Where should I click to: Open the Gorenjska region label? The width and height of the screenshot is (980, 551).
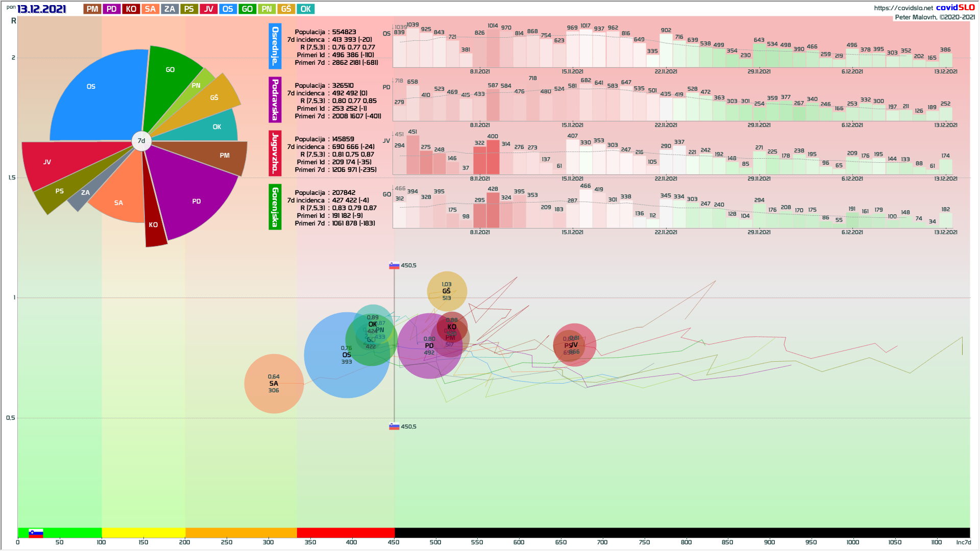click(x=275, y=207)
